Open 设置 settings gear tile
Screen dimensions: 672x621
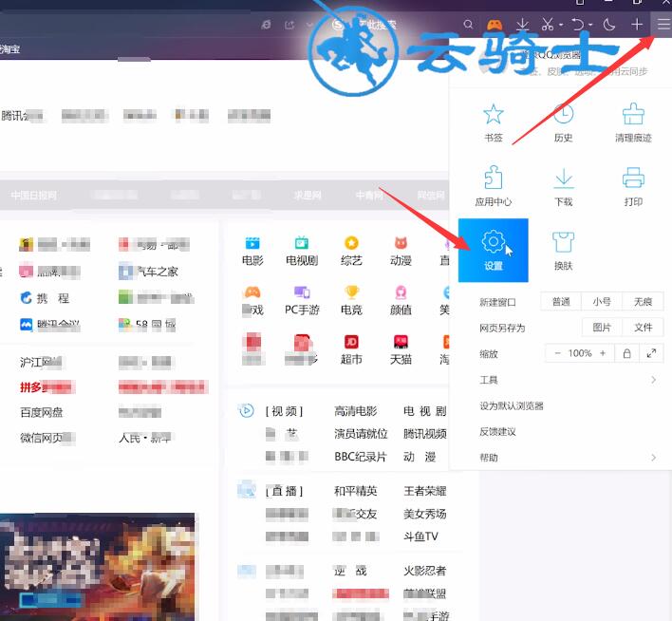pos(494,250)
